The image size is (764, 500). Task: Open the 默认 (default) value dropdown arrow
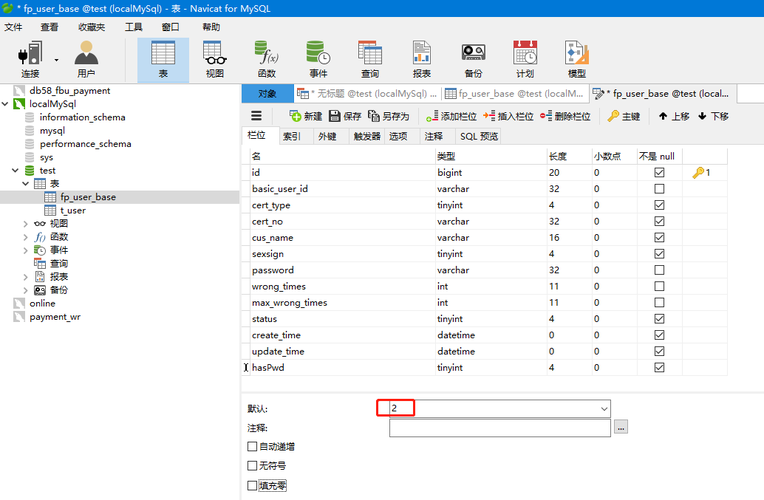[604, 408]
